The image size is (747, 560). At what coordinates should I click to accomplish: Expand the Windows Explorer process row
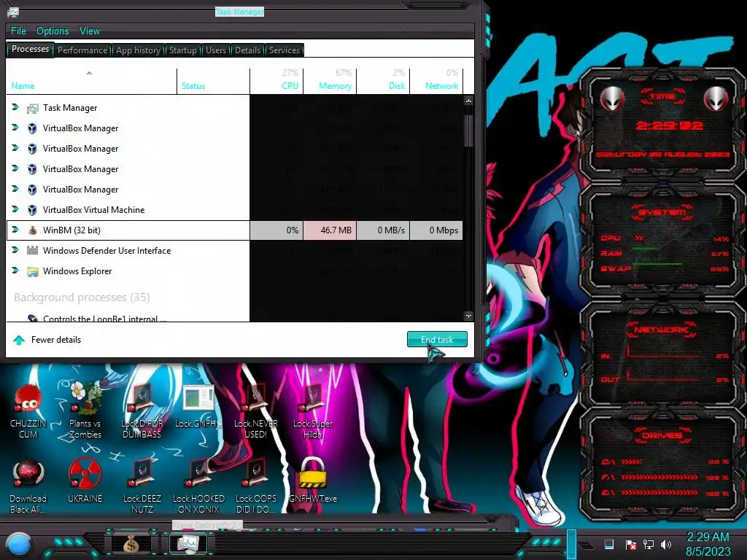pos(15,271)
